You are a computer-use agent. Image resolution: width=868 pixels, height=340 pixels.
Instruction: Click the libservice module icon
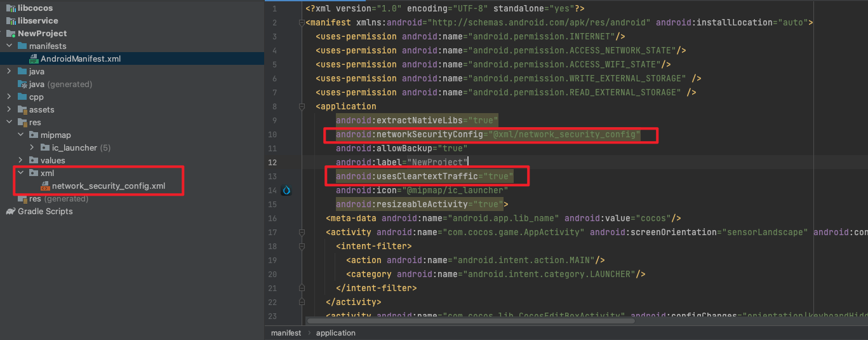[10, 21]
